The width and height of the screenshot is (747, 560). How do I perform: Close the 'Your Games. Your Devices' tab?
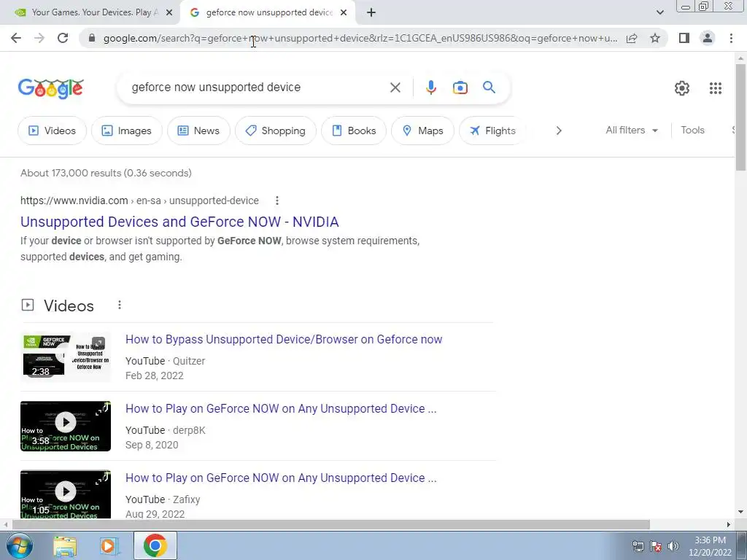pyautogui.click(x=169, y=13)
